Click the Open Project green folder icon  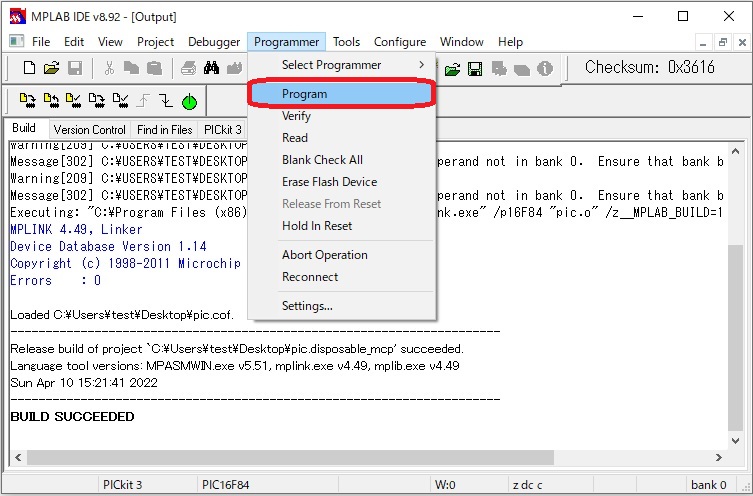452,70
